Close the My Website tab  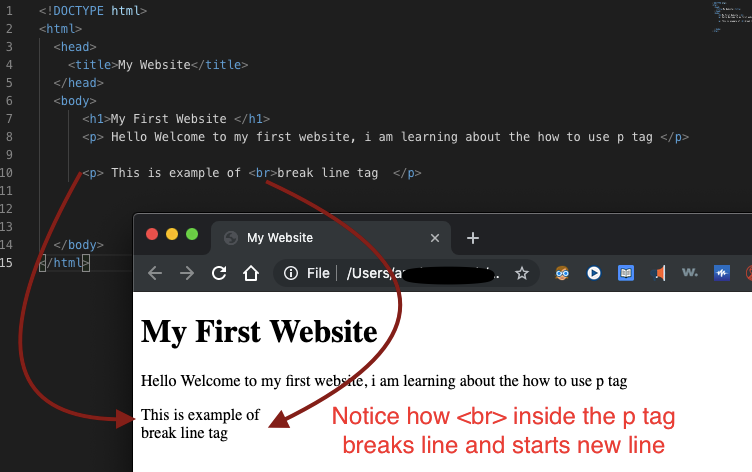point(435,238)
